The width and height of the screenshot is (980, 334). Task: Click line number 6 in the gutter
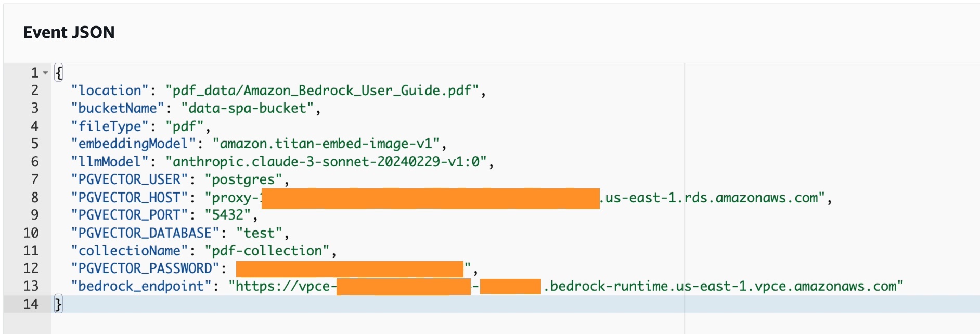coord(34,162)
